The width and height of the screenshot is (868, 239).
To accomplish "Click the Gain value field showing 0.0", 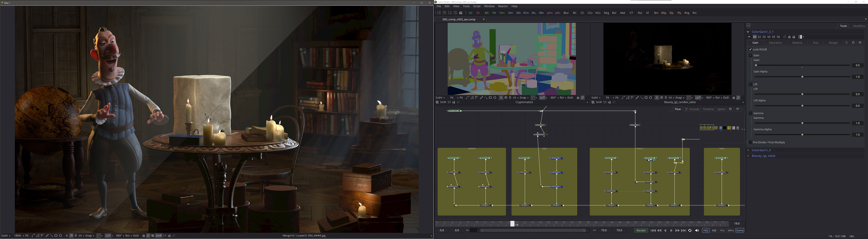I will pos(858,65).
